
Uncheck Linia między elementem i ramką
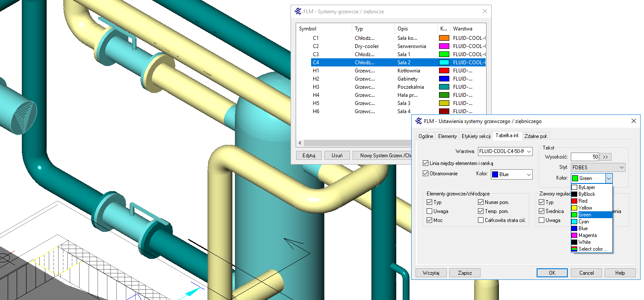click(x=425, y=163)
